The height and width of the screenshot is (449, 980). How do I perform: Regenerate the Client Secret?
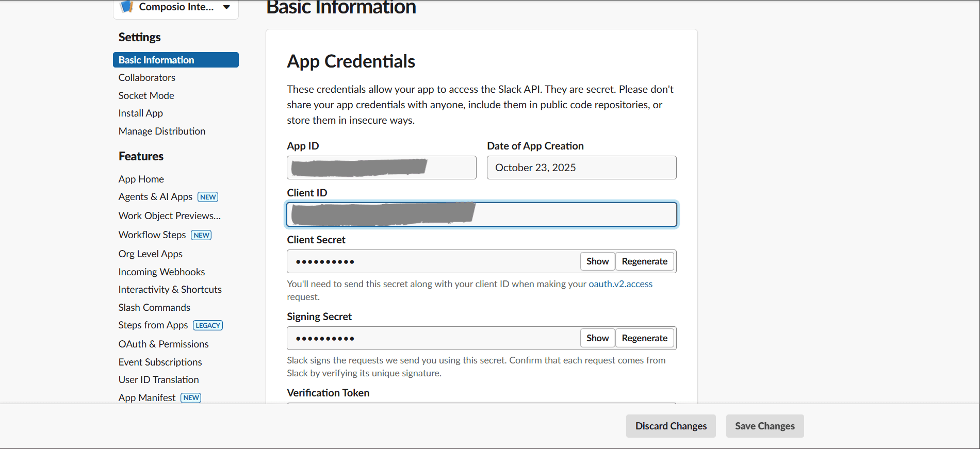[x=645, y=261]
